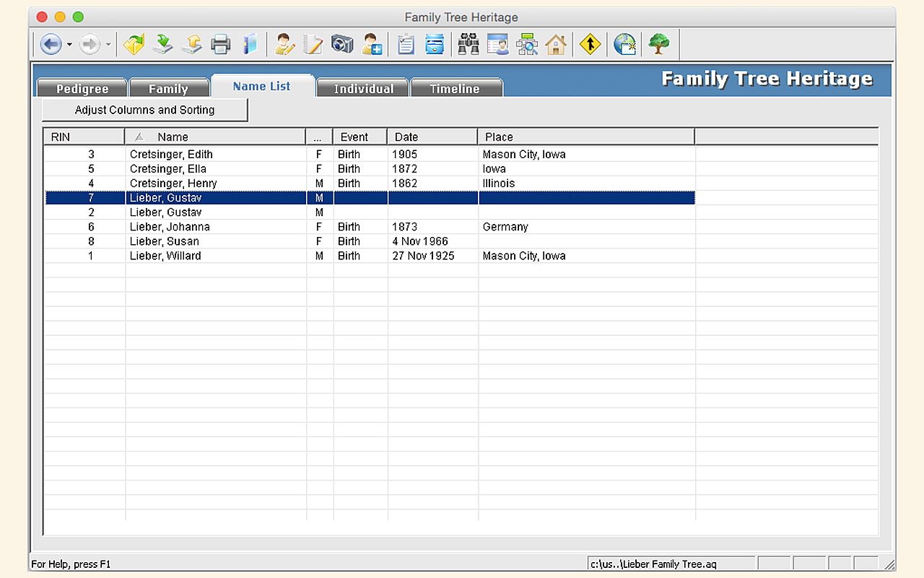
Task: Open the file with yellow folder icon
Action: (134, 45)
